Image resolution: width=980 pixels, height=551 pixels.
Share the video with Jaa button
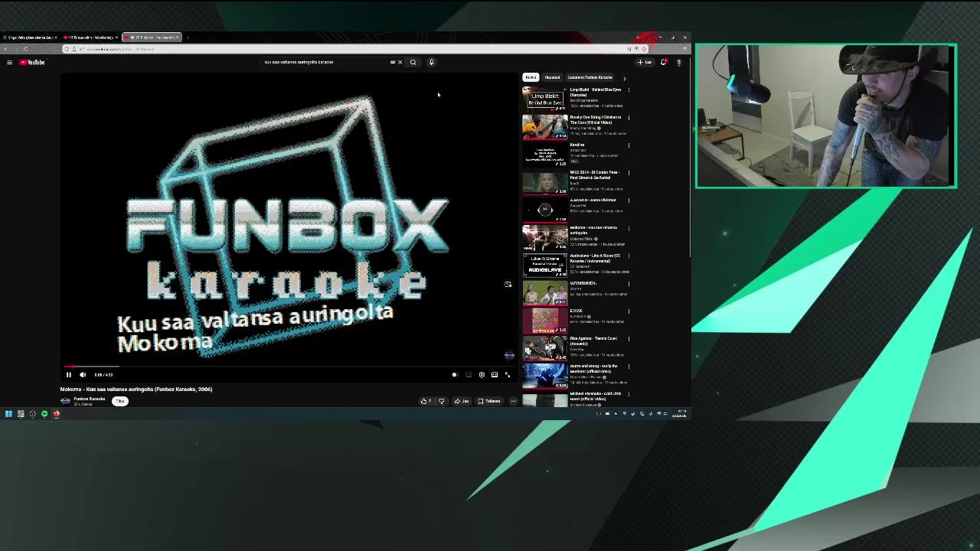coord(462,401)
